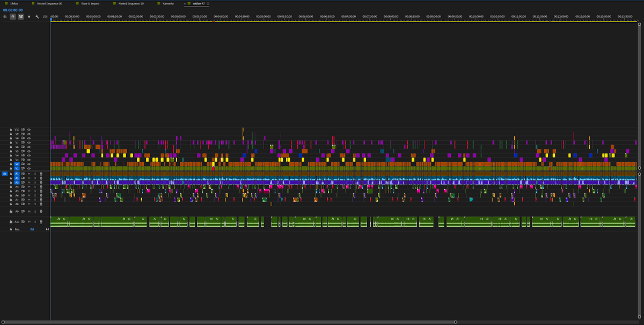Viewport: 644px width, 325px height.
Task: Toggle sync lock on track A1
Action: coord(23,174)
